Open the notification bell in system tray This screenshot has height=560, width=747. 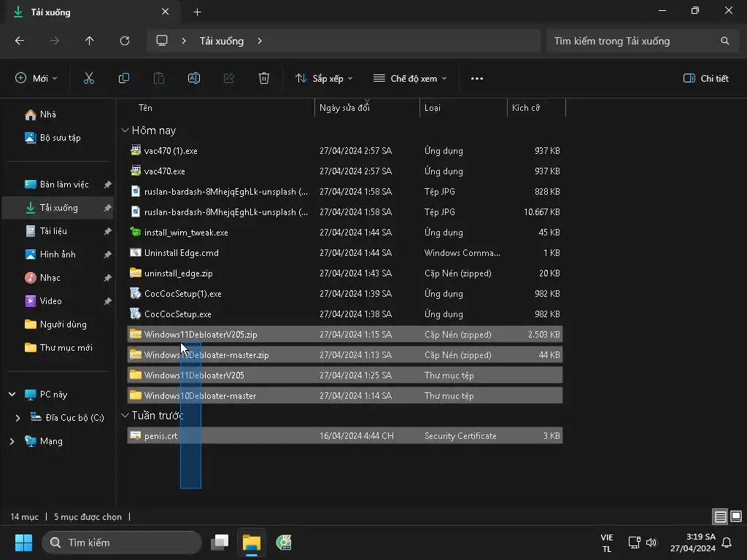coord(727,542)
